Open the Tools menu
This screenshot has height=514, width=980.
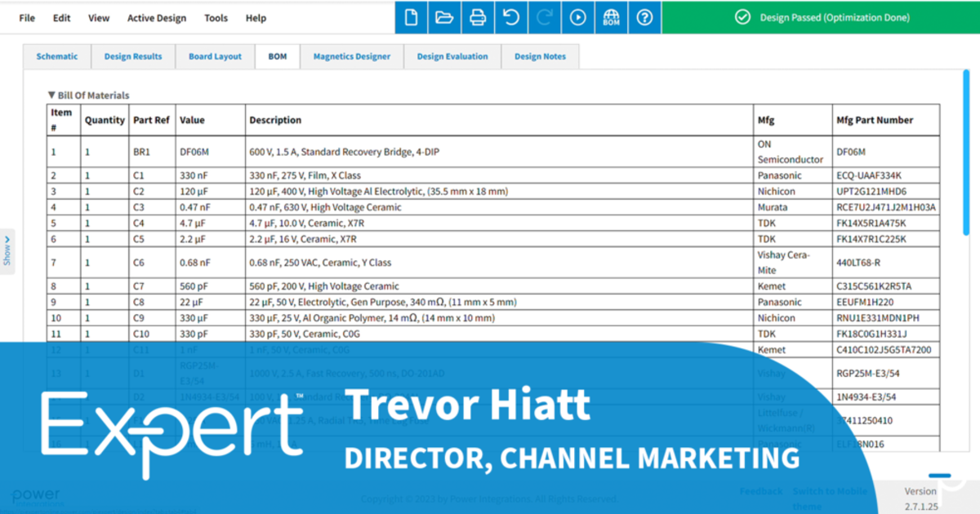point(216,18)
